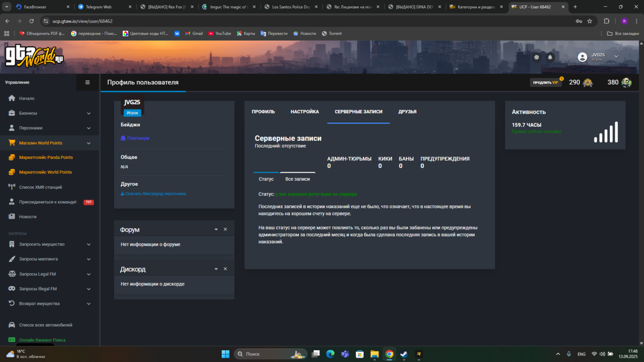644x362 pixels.
Task: Click the browser bookmark star icon
Action: pyautogui.click(x=590, y=21)
